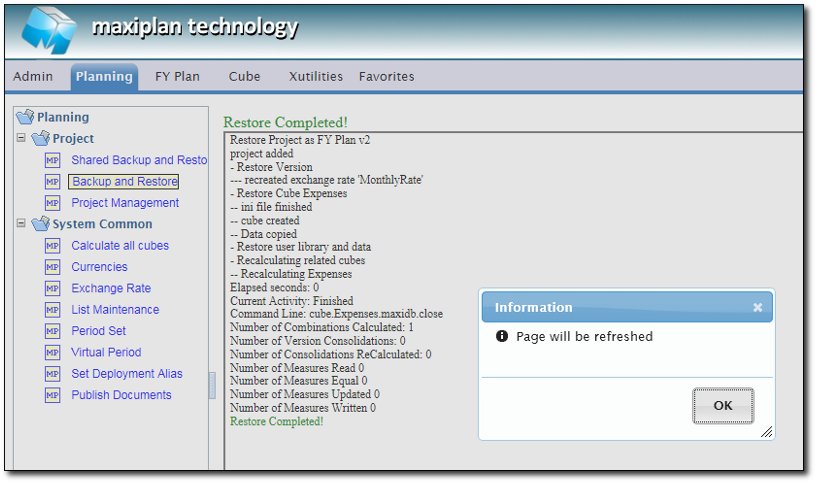Click the MP icon beside Backup and Restore
The width and height of the screenshot is (816, 483).
[x=53, y=182]
